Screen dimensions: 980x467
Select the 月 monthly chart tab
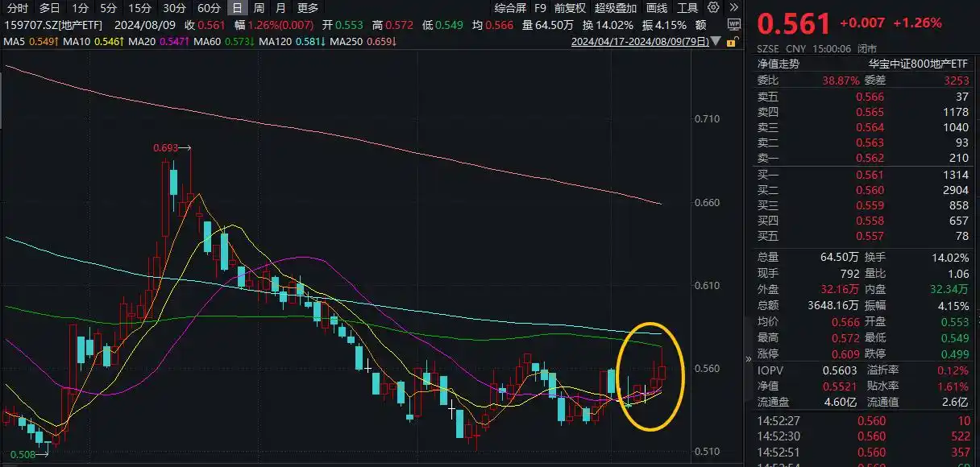(x=279, y=7)
